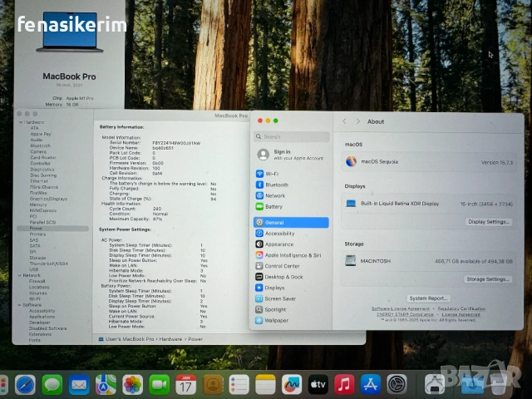Select Graphics/Displays in System Information
The width and height of the screenshot is (532, 399).
pos(48,199)
